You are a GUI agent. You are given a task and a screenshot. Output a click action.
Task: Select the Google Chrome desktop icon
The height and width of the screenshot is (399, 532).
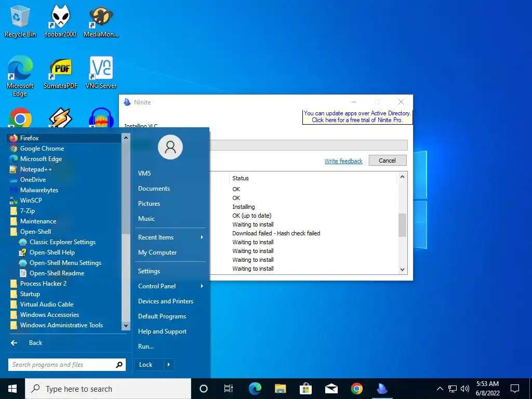click(x=20, y=118)
